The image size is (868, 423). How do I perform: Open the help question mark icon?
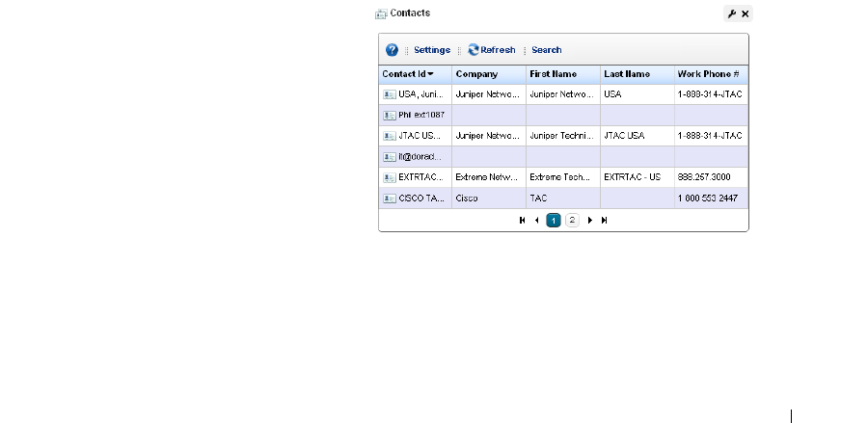tap(392, 50)
